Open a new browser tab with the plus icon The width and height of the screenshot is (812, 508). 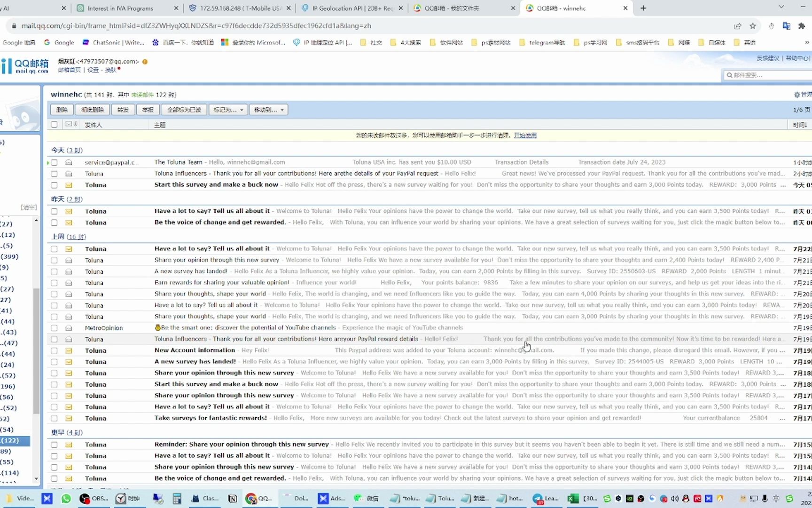(643, 8)
